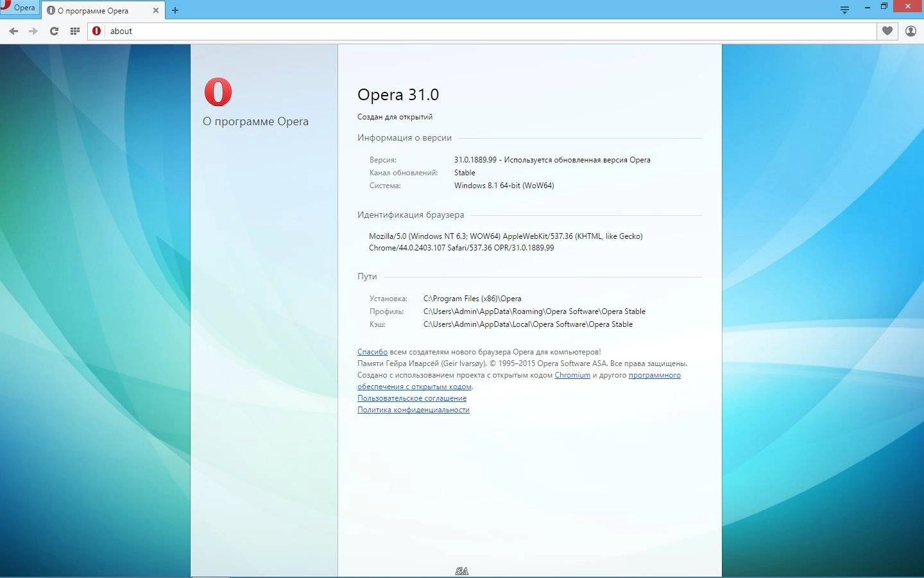This screenshot has height=578, width=924.
Task: Open 'Пользовательское соглашение' link
Action: (x=412, y=398)
